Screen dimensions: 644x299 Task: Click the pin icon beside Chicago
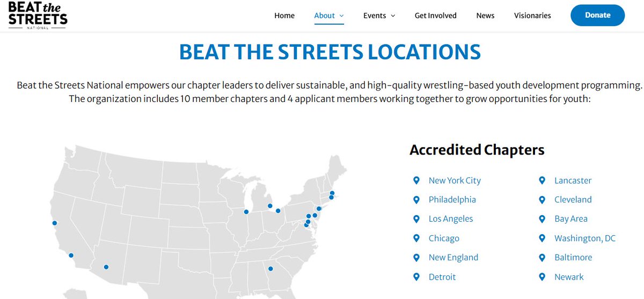click(x=416, y=238)
